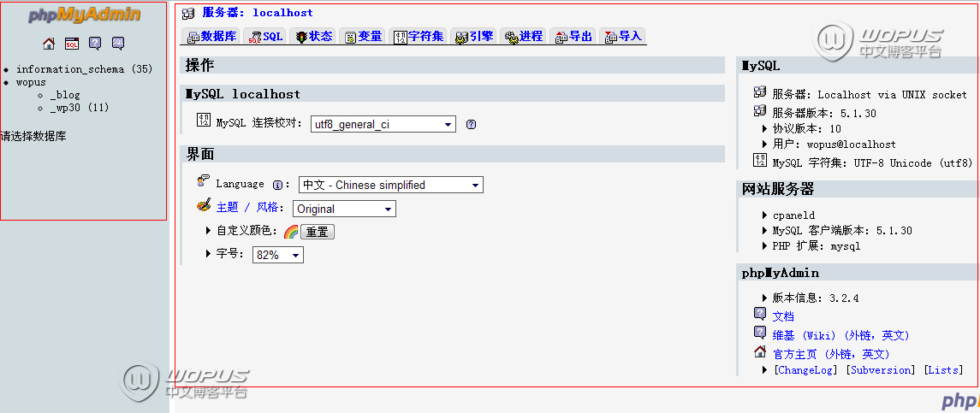Click the 主题 / 风格 link

click(x=249, y=208)
